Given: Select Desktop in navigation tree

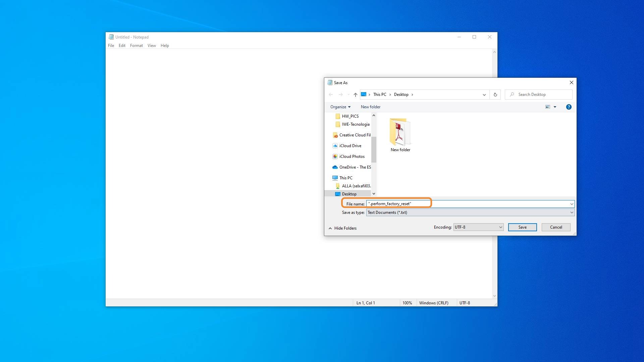Looking at the screenshot, I should (349, 194).
